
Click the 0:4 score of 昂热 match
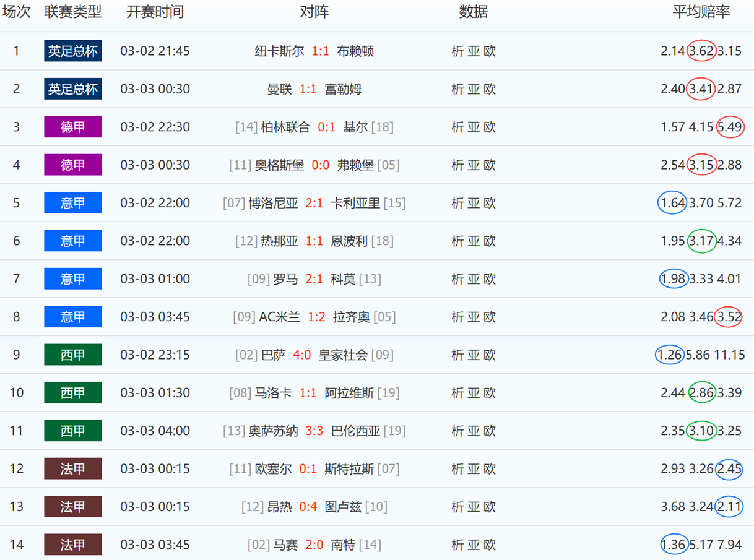(x=308, y=507)
